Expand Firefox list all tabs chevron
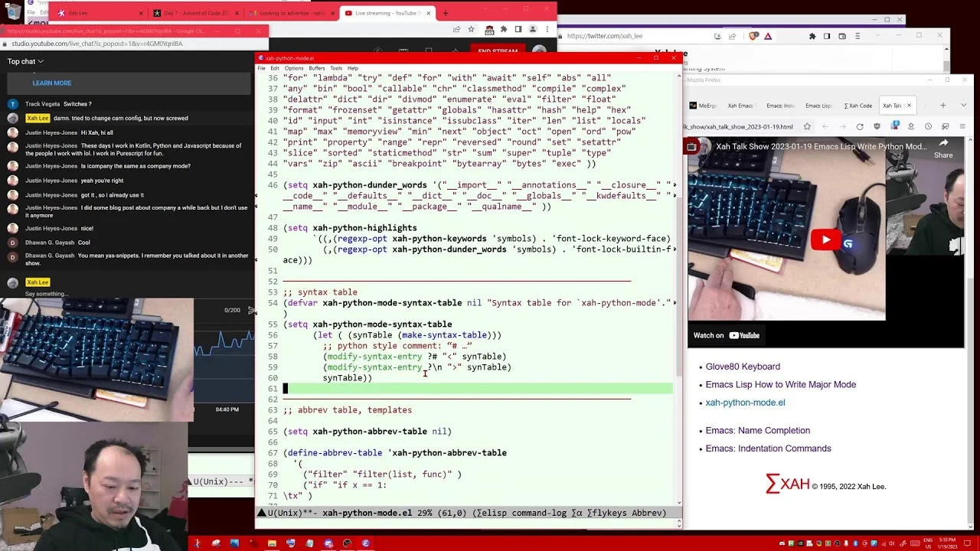The image size is (980, 551). click(x=962, y=105)
